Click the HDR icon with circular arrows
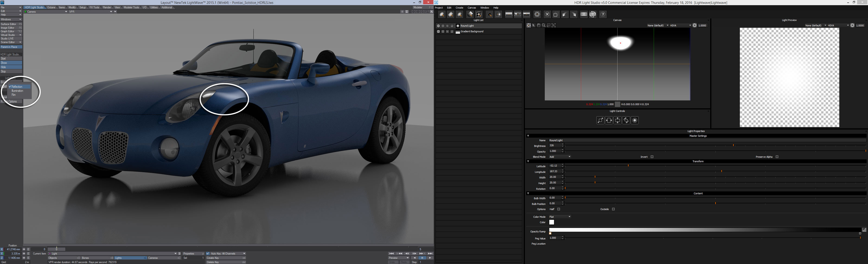Viewport: 868px width, 264px height. pos(593,14)
